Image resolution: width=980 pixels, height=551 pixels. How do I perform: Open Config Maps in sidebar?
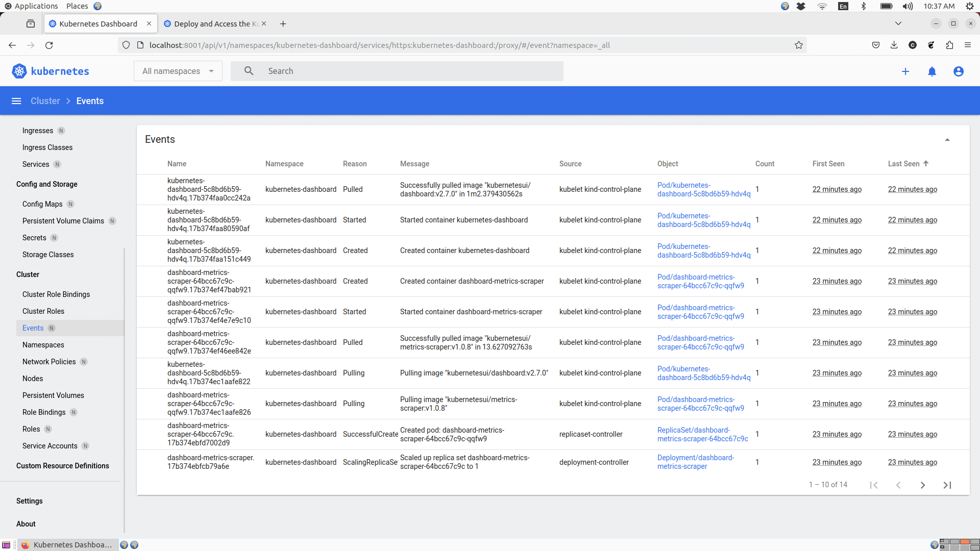coord(42,204)
